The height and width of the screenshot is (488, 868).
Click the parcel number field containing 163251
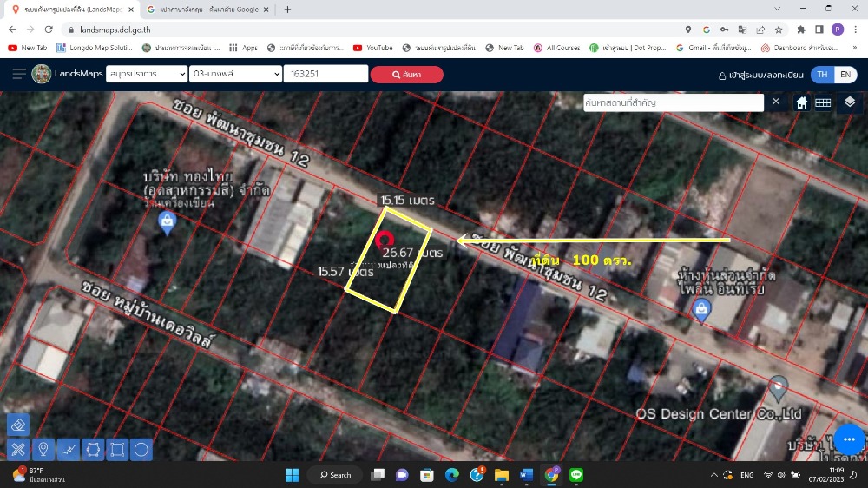pos(326,74)
